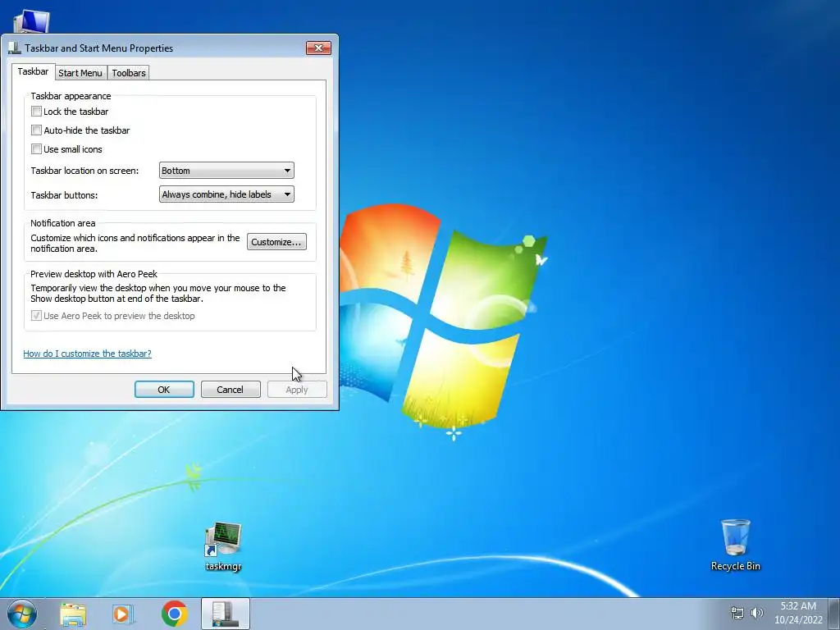Click the Customize... button
840x630 pixels.
(276, 242)
